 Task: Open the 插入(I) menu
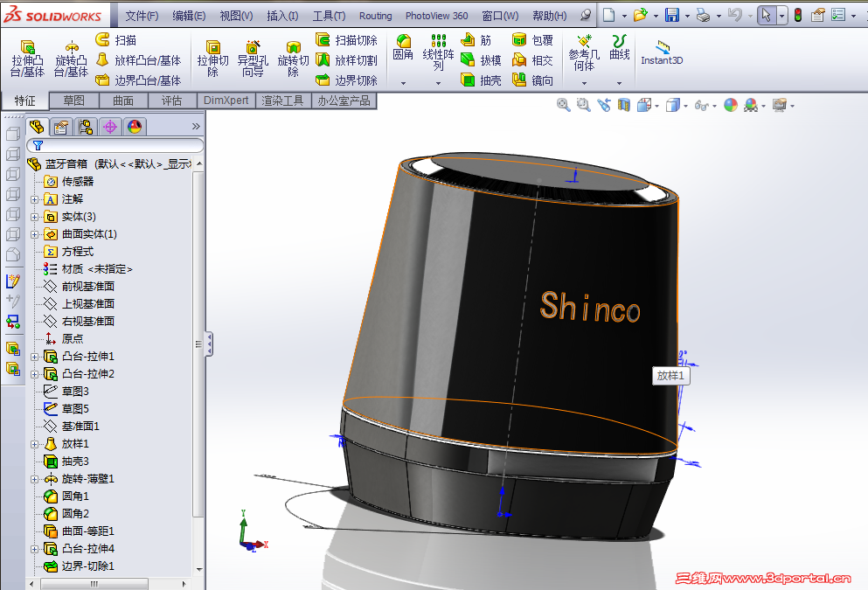(282, 16)
